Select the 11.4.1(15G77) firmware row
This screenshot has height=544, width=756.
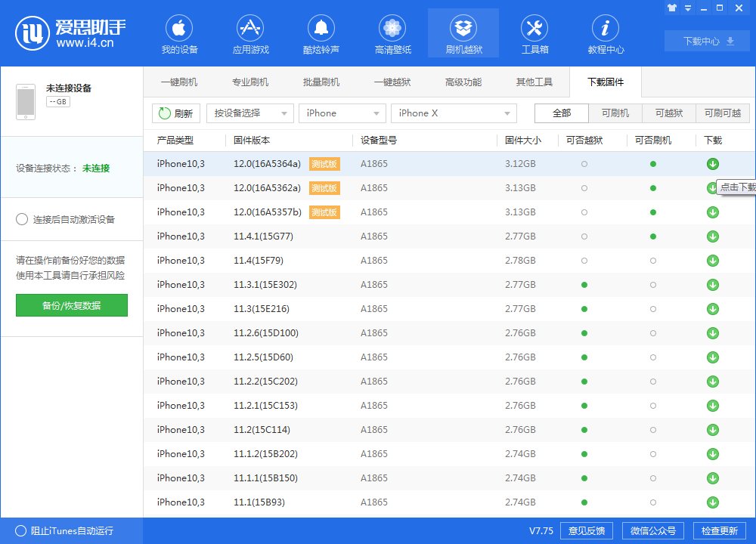(340, 236)
